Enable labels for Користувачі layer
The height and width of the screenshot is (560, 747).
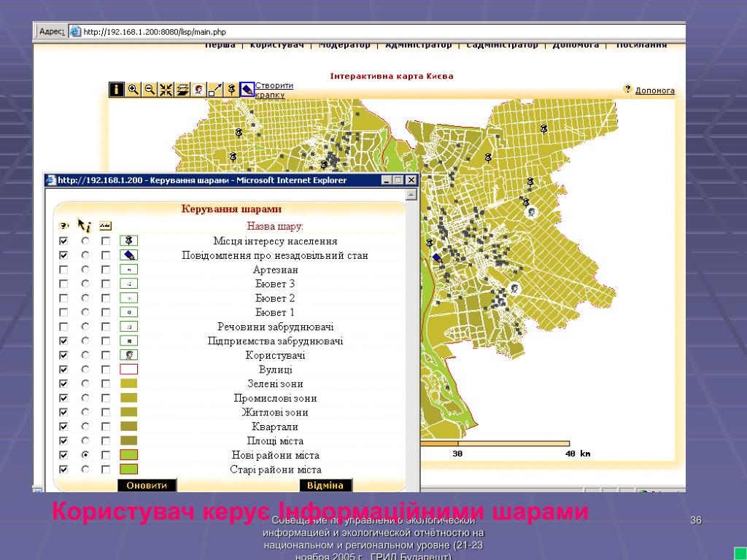click(x=106, y=355)
